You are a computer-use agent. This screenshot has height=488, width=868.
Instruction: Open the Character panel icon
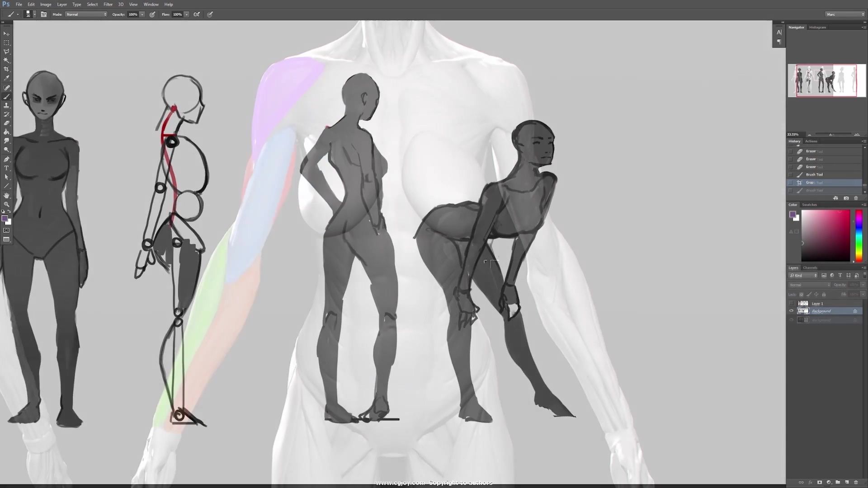click(x=779, y=32)
